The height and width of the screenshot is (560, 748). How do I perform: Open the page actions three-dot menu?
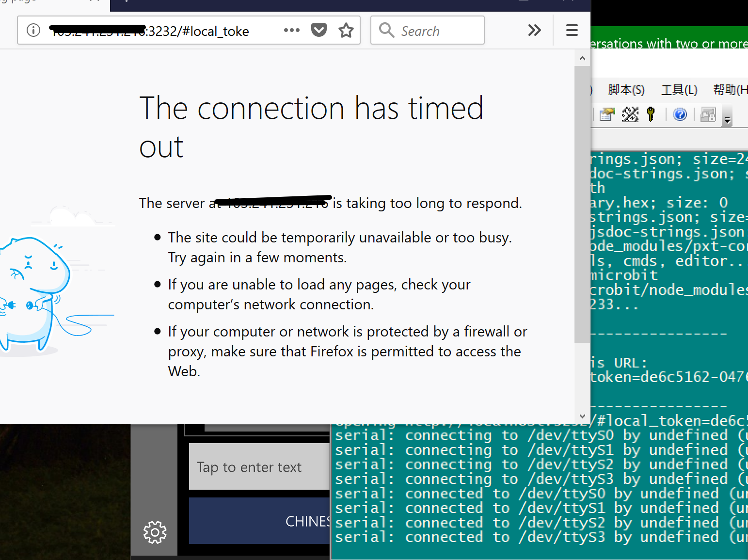[292, 30]
